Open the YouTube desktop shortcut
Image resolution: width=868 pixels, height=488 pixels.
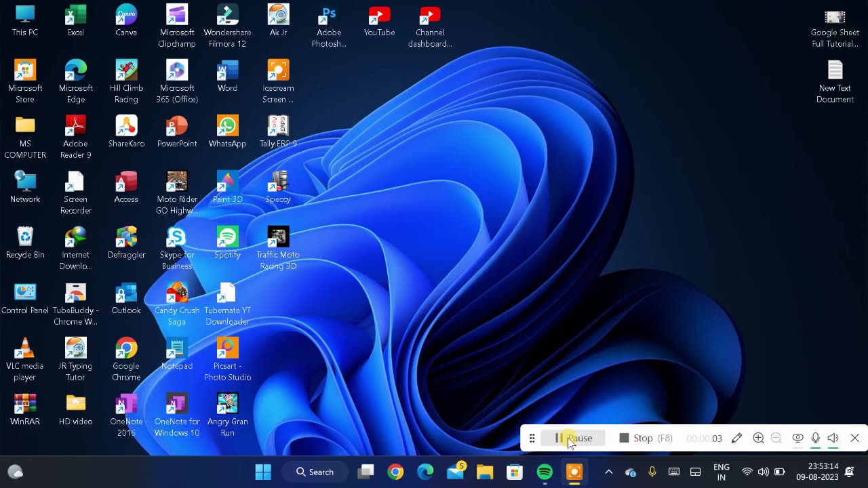coord(379,21)
